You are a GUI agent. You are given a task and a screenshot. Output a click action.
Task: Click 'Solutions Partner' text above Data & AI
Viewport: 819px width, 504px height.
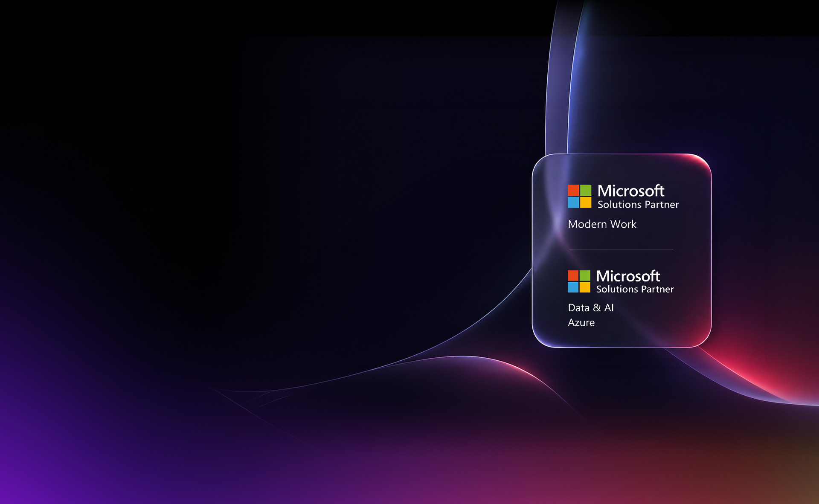point(635,289)
